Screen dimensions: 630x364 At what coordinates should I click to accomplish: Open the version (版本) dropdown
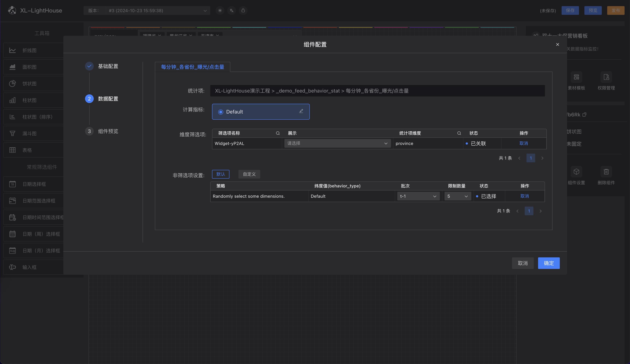point(158,10)
